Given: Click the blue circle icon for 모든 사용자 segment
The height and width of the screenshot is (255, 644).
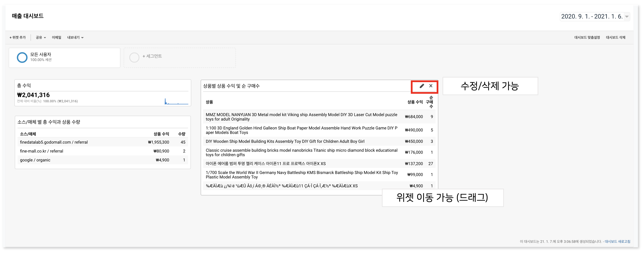Looking at the screenshot, I should point(22,57).
